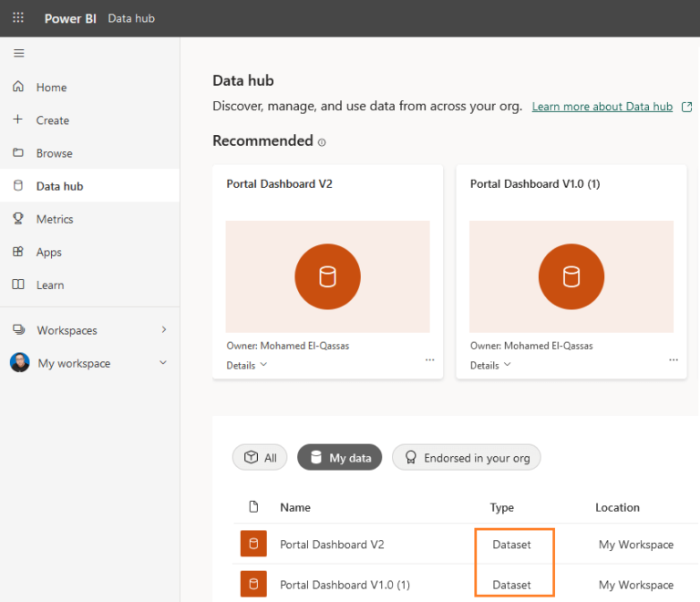Open more options on Portal Dashboard V1.0 (1) card
700x602 pixels.
tap(674, 360)
